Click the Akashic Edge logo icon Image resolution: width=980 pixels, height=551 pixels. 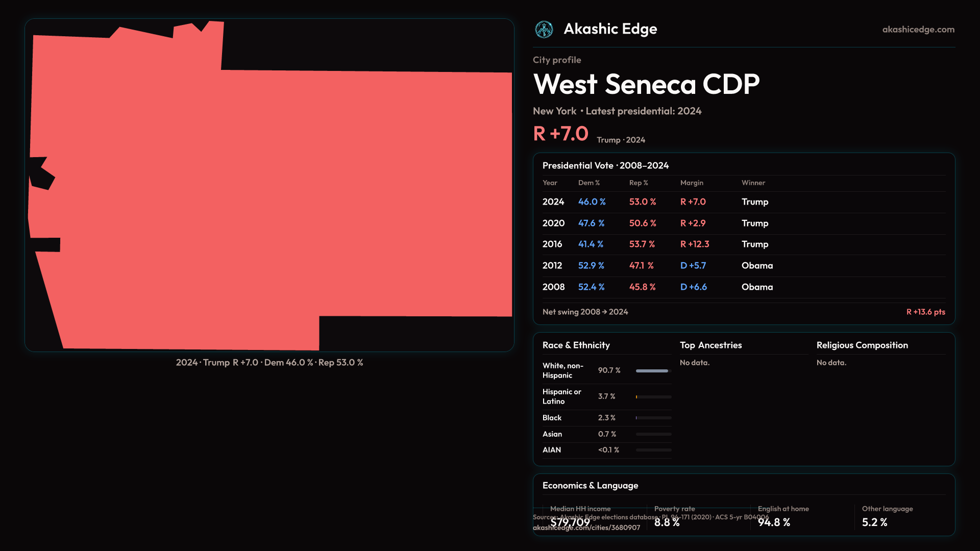tap(544, 30)
